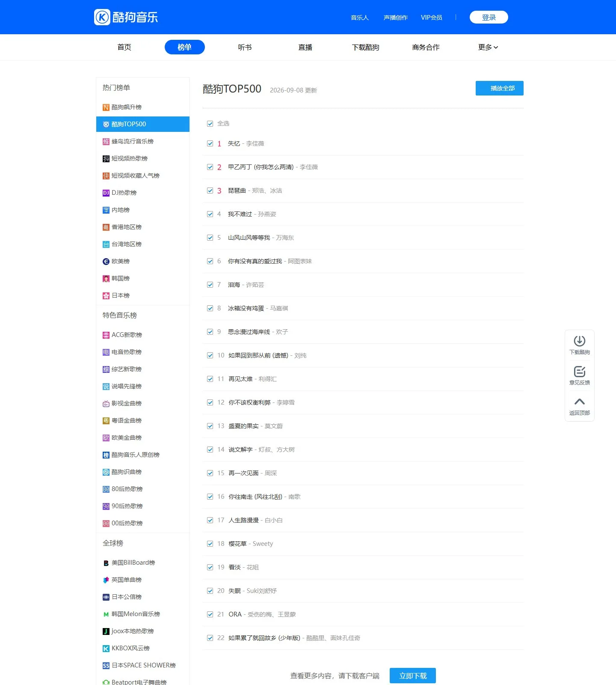616x685 pixels.
Task: Click the 日本榜 flower icon
Action: tap(106, 296)
